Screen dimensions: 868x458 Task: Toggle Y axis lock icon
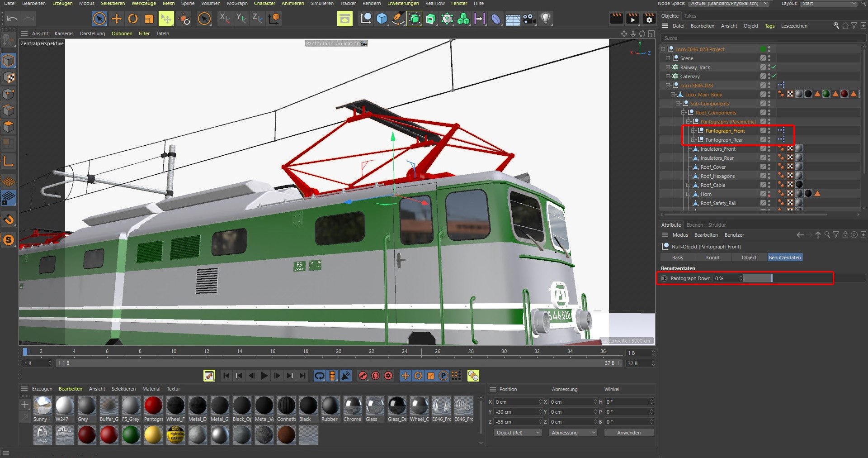(241, 19)
